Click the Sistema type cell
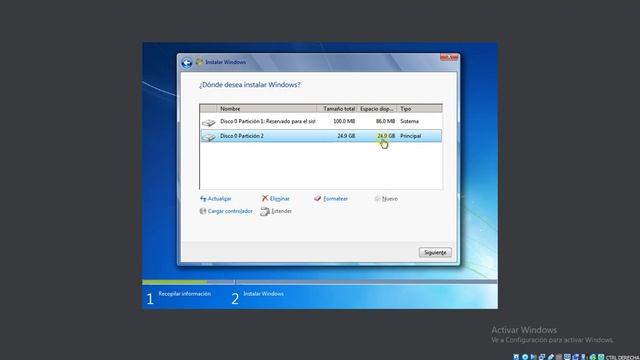This screenshot has width=640, height=360. click(409, 121)
